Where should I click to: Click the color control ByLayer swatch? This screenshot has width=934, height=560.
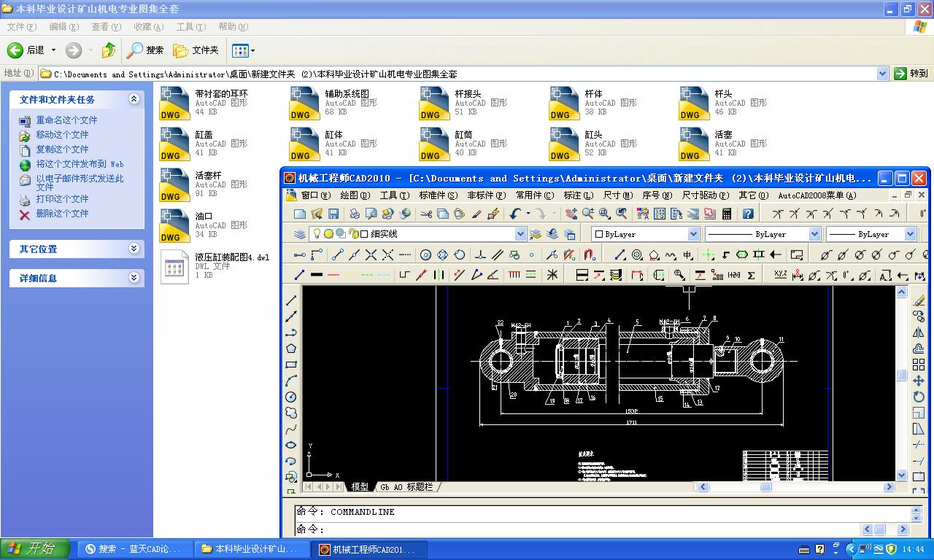[599, 234]
